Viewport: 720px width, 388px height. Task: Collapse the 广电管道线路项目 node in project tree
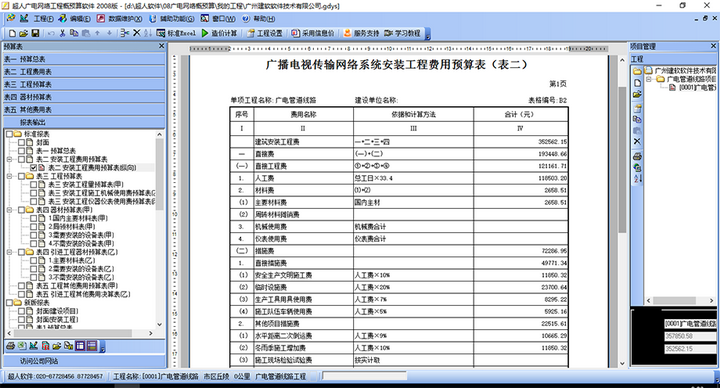(x=649, y=79)
